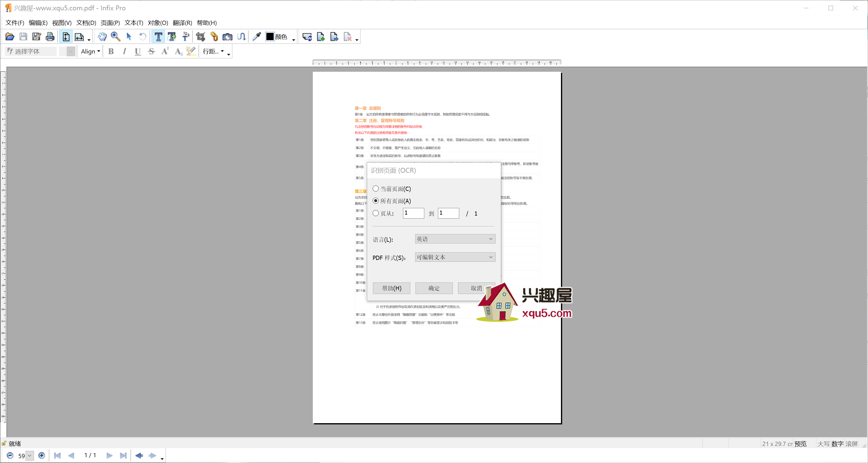Select the 当前页面(C) radio option
This screenshot has width=868, height=463.
pos(376,188)
